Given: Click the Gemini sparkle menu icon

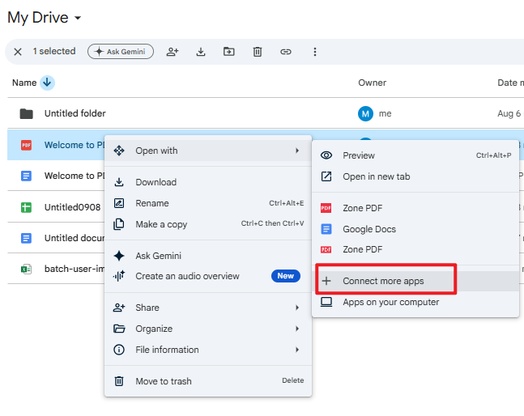Looking at the screenshot, I should coord(119,256).
